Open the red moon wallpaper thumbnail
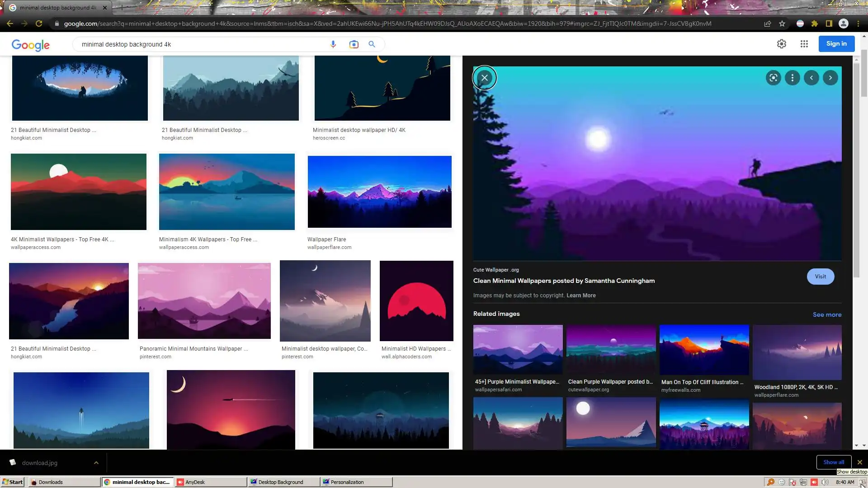Screen dimensions: 868x488 416,301
